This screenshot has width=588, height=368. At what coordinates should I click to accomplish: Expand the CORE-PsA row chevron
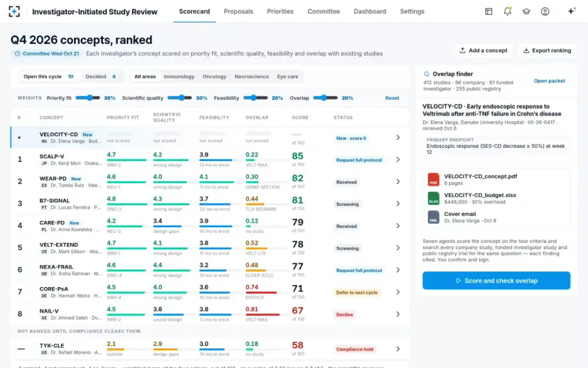(x=398, y=292)
